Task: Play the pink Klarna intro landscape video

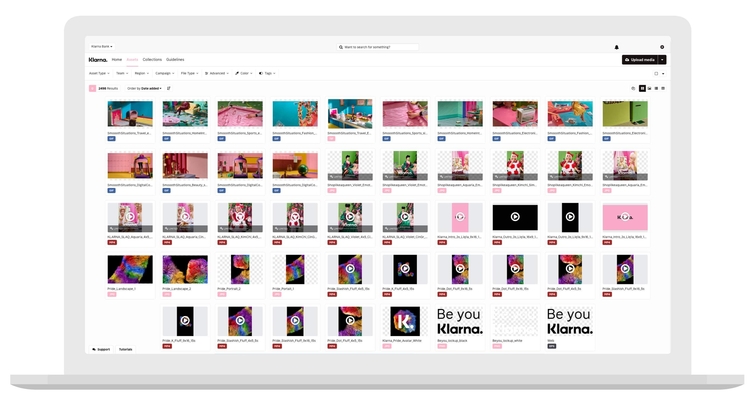Action: (x=625, y=217)
